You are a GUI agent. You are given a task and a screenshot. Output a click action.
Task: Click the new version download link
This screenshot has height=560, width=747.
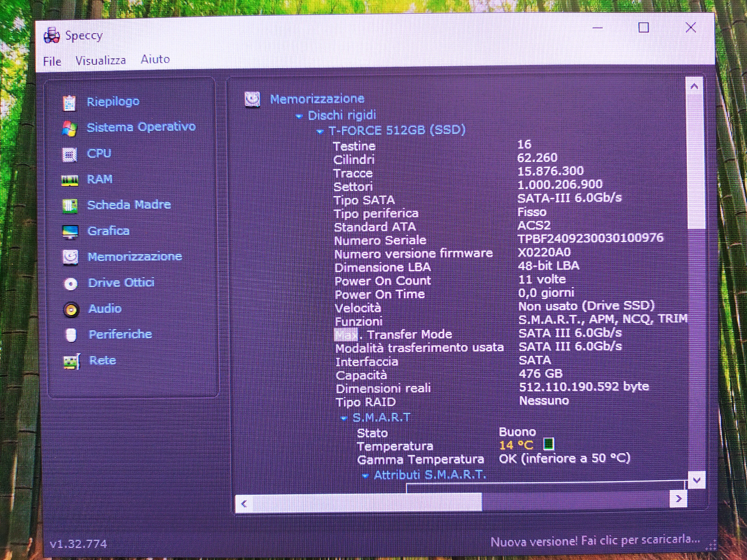tap(595, 540)
